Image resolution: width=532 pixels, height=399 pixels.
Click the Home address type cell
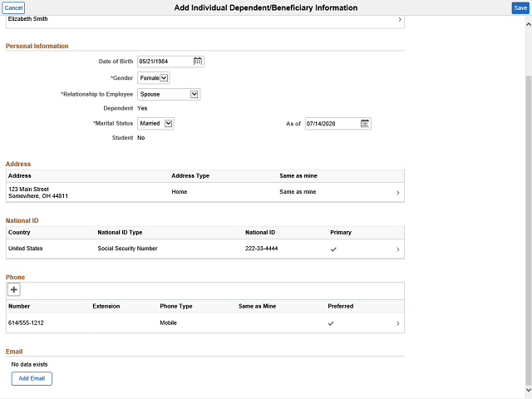[x=180, y=192]
